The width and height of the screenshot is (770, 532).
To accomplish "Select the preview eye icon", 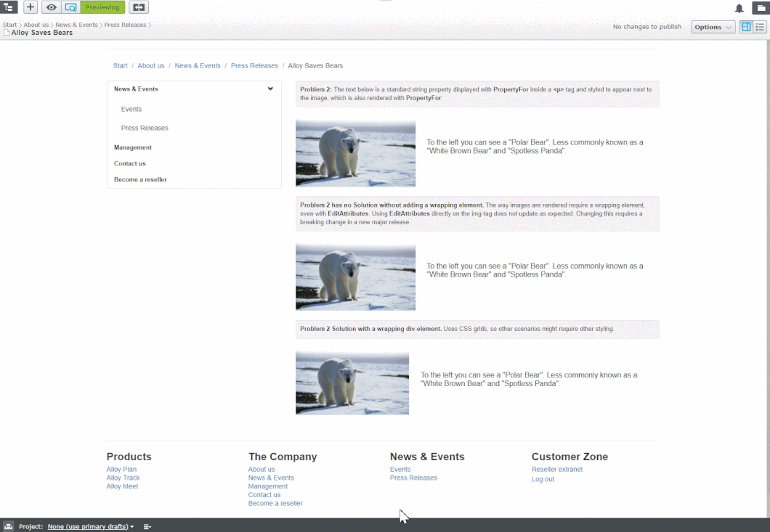I will pos(51,7).
